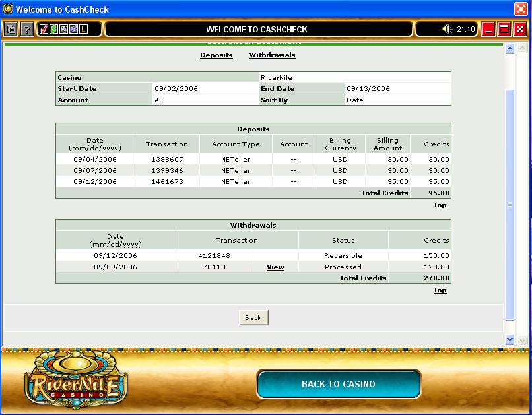Click the Back button
Viewport: 532px width, 415px height.
(x=253, y=318)
